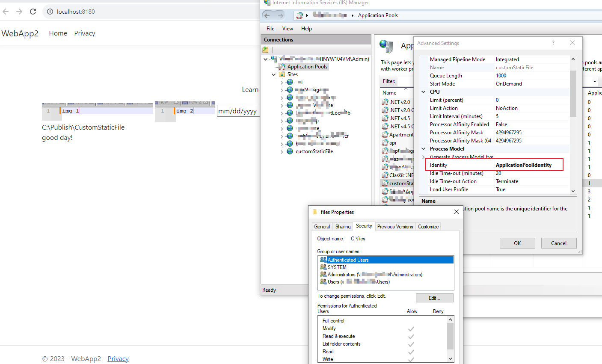The width and height of the screenshot is (602, 364).
Task: Collapse the Process Model section
Action: click(424, 149)
